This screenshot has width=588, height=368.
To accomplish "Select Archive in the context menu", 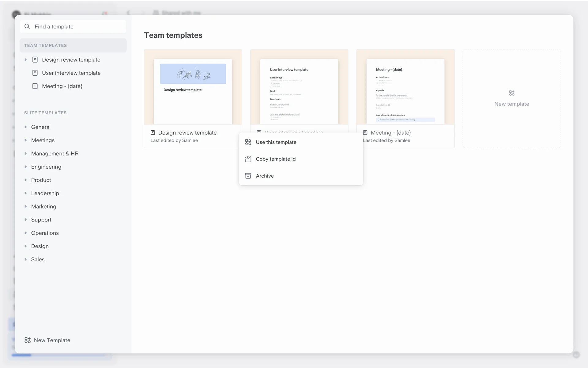I will 265,176.
